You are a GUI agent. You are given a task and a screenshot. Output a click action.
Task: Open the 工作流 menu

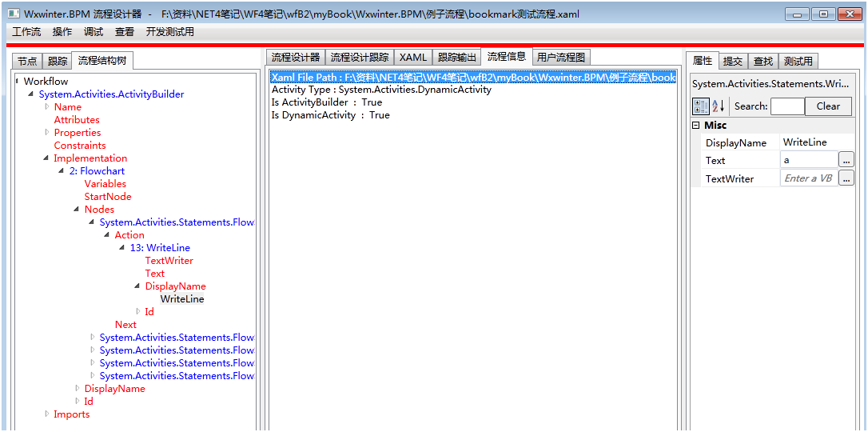click(26, 32)
